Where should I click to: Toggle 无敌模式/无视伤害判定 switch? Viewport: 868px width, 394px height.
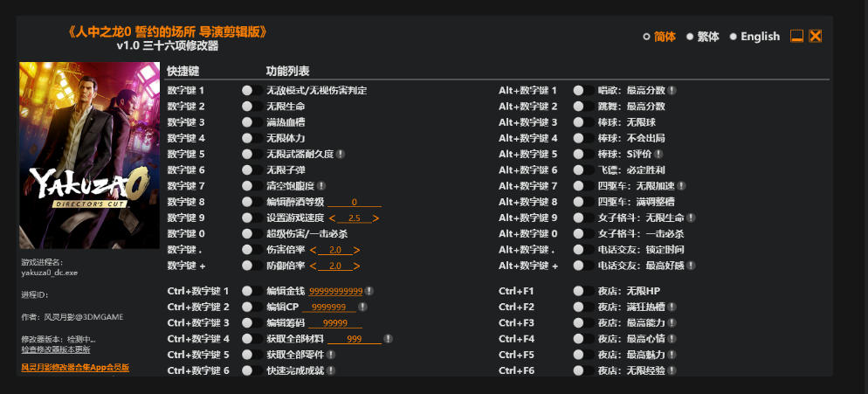coord(251,90)
